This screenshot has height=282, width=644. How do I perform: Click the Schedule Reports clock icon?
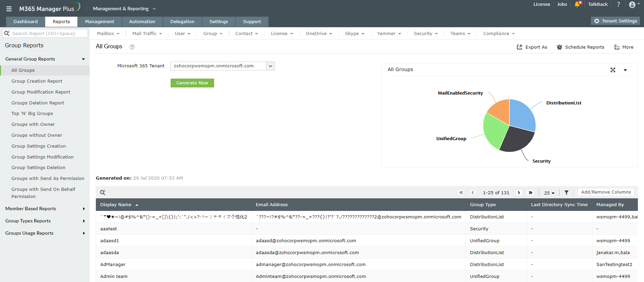pos(559,47)
